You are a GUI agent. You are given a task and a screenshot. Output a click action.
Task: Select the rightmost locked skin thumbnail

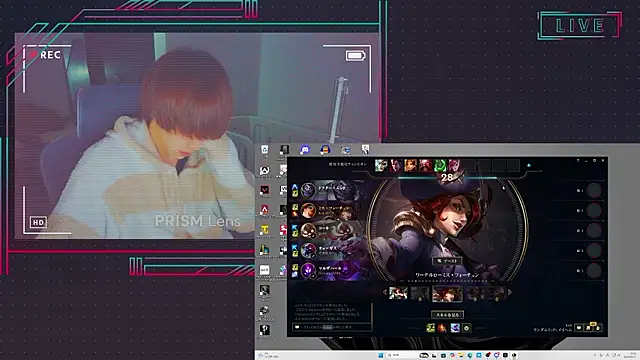[x=496, y=293]
